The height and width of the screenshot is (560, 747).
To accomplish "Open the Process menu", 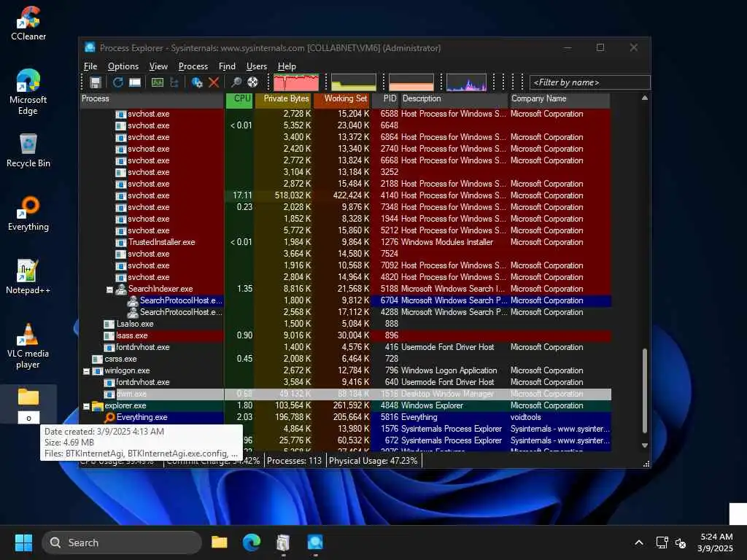I will click(x=193, y=66).
